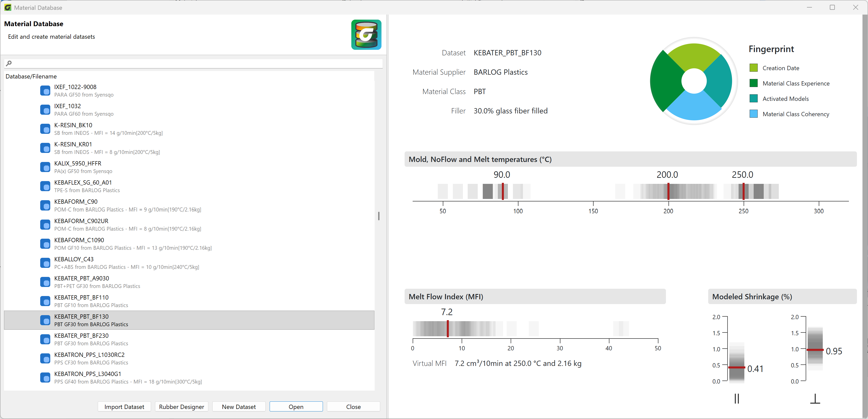Click the Material Class Experience swatch
The image size is (868, 419).
(x=753, y=83)
